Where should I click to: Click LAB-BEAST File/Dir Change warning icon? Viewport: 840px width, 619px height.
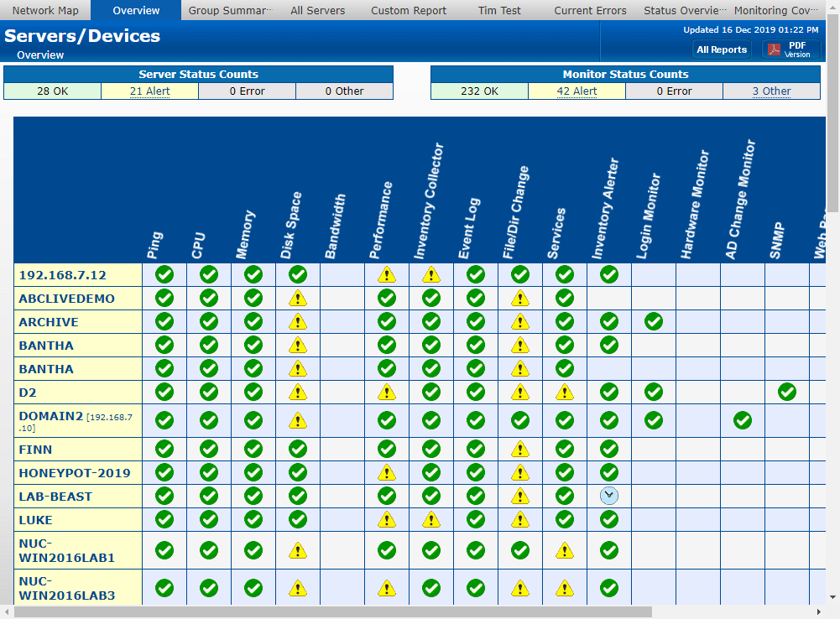(519, 497)
